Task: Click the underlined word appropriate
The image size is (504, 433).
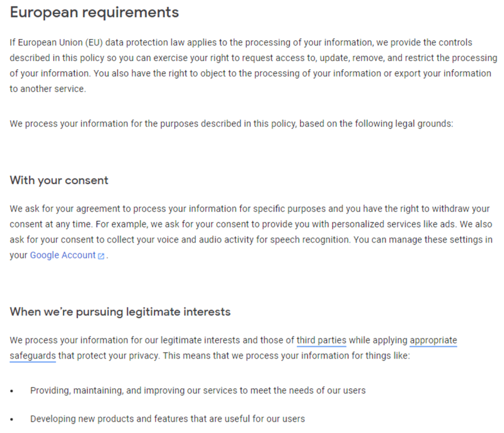Action: 433,340
